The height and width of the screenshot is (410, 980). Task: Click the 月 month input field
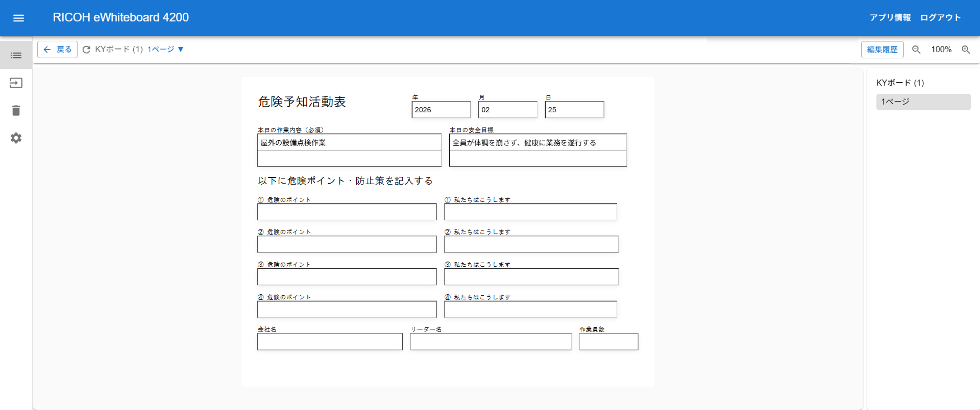pos(508,109)
